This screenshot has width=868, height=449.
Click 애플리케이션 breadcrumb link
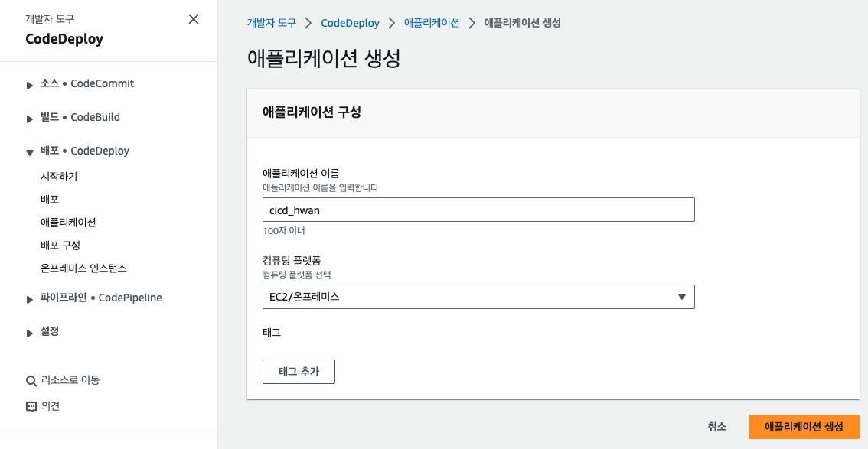[432, 23]
